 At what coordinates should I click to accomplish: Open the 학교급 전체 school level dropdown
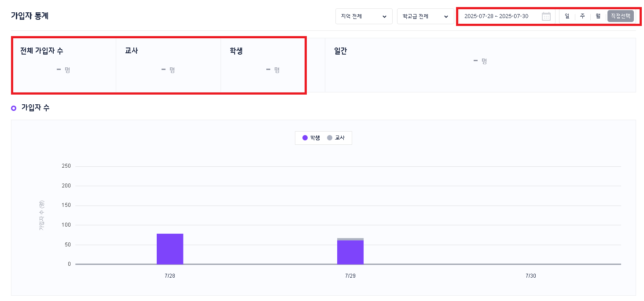425,16
